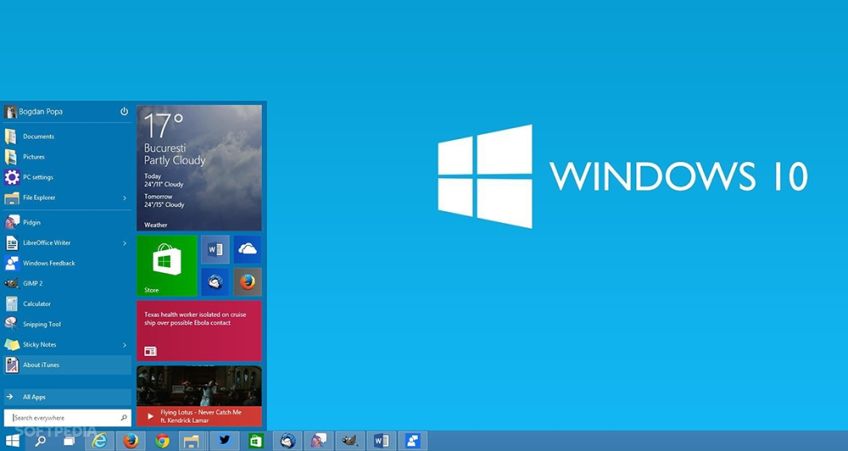Expand LibreOffice Writer jump list arrow
Viewport: 848px width, 451px height.
click(x=124, y=243)
